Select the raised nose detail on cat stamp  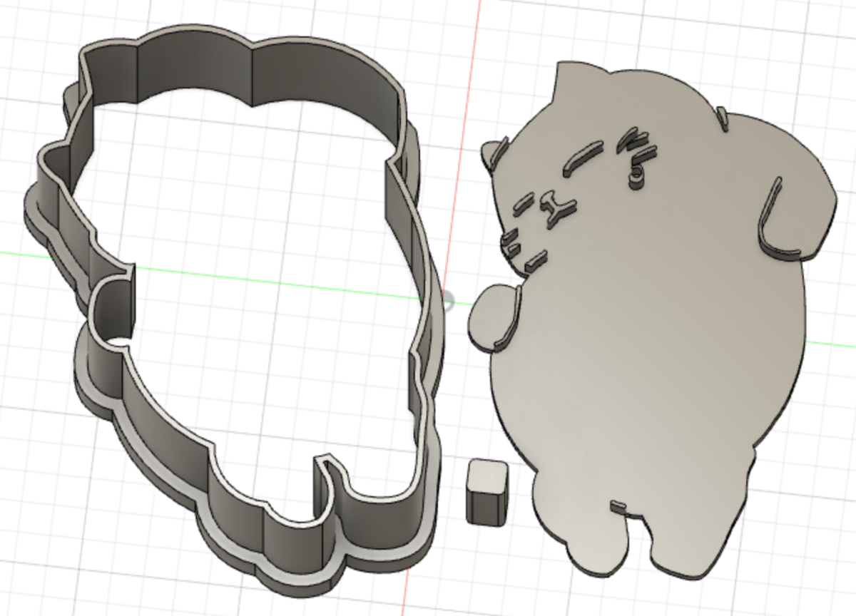[556, 207]
